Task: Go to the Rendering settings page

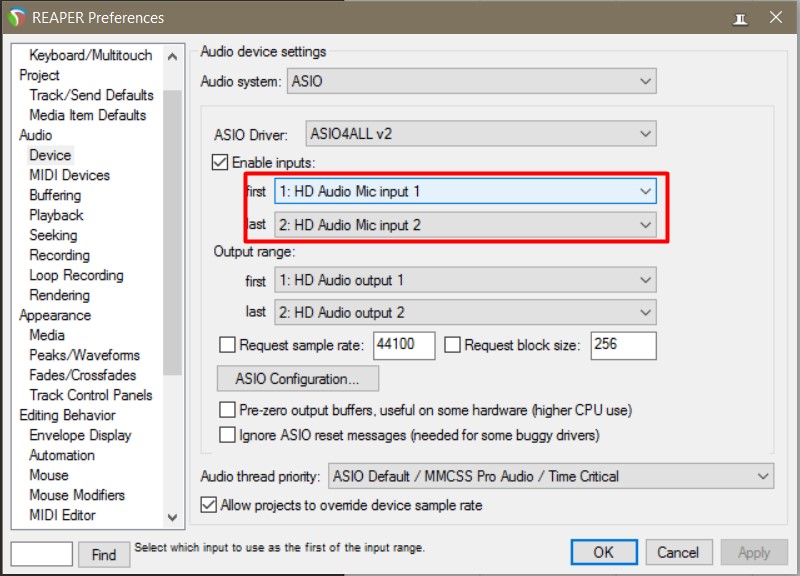Action: 59,295
